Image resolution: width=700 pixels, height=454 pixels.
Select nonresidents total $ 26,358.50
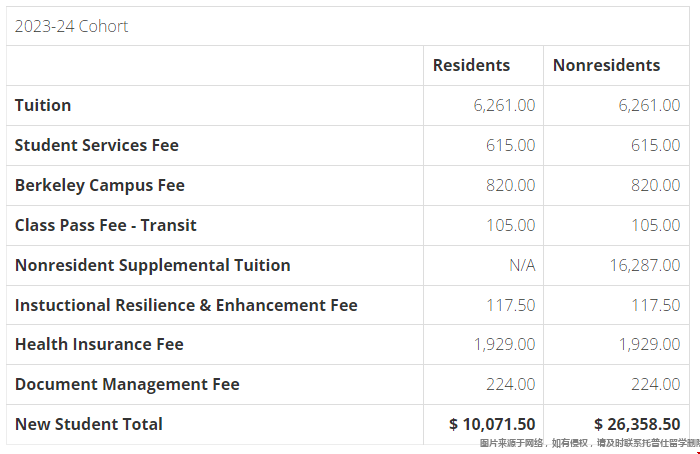[x=637, y=424]
